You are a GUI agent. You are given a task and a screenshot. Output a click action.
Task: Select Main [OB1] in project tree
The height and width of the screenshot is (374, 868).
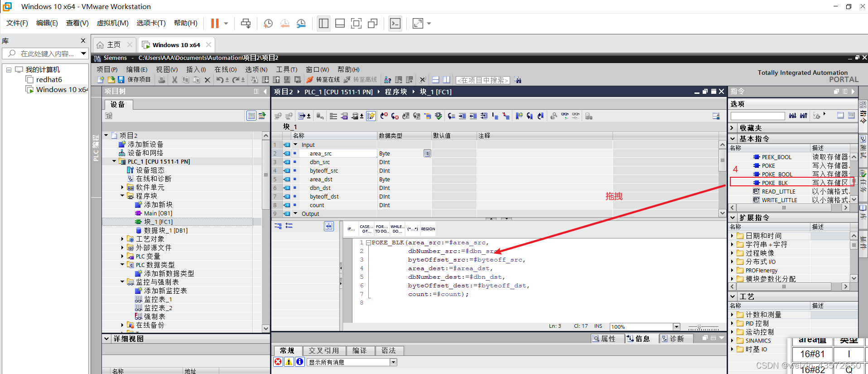click(x=158, y=213)
